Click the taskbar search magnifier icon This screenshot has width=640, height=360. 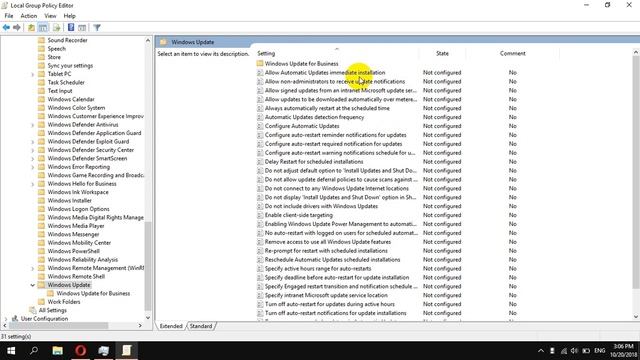tap(34, 351)
